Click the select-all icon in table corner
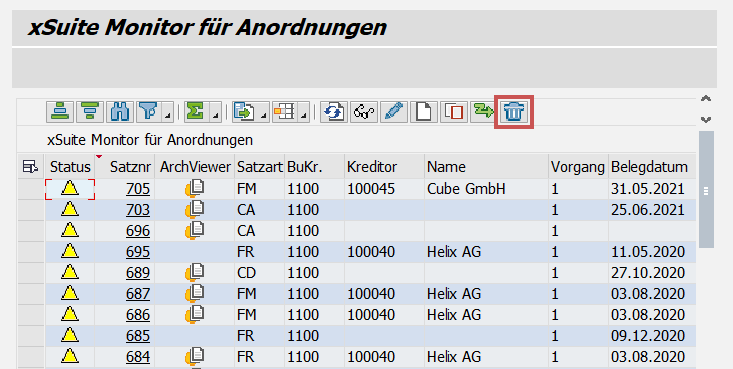Viewport: 733px width, 369px height. tap(30, 166)
